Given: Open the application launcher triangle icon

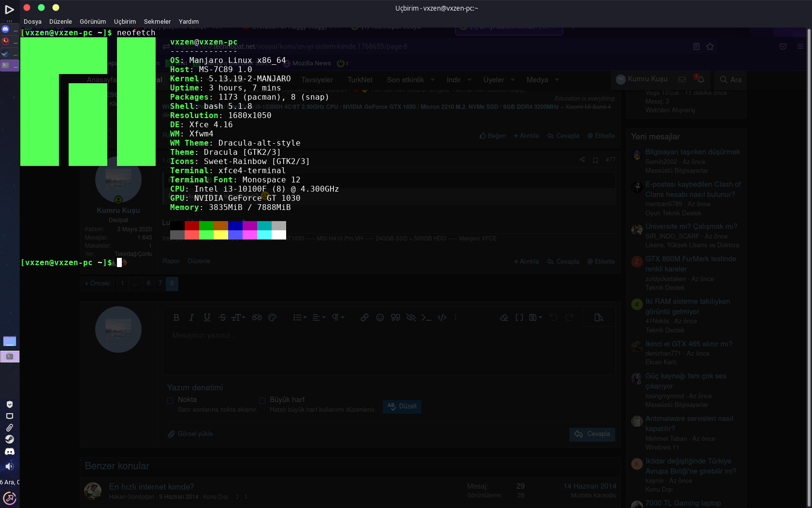Looking at the screenshot, I should (x=9, y=9).
